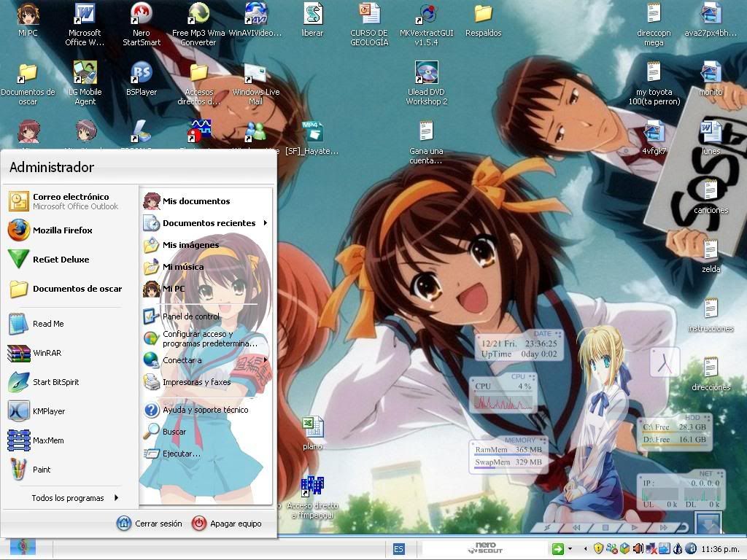Select the Respaldos folder
This screenshot has height=560, width=747.
click(483, 21)
